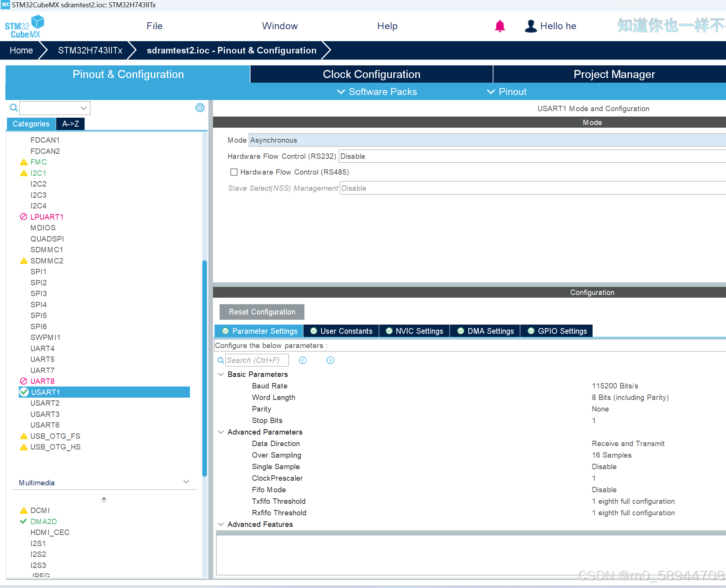Collapse the Multimedia category
This screenshot has height=588, width=726.
pyautogui.click(x=186, y=482)
